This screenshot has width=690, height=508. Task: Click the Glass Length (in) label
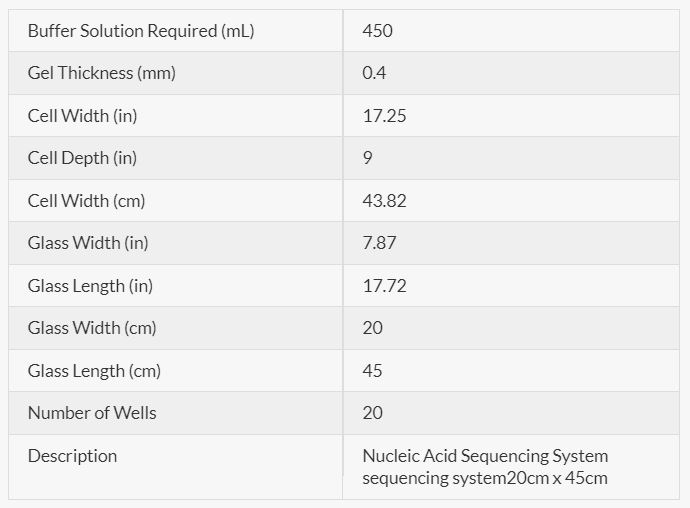click(x=91, y=286)
